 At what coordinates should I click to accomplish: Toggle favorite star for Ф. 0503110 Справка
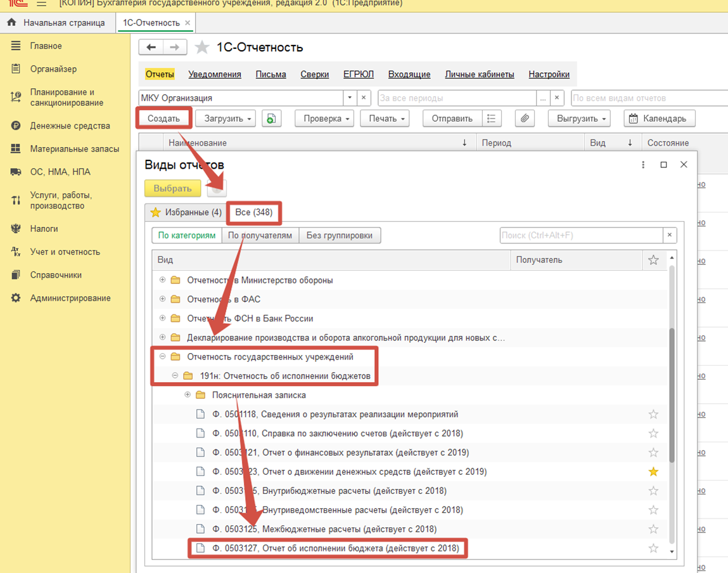coord(653,433)
